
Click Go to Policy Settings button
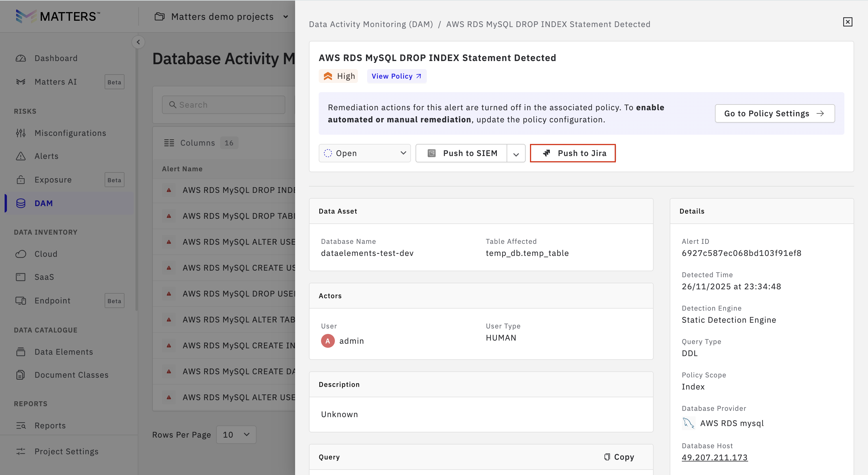tap(774, 113)
